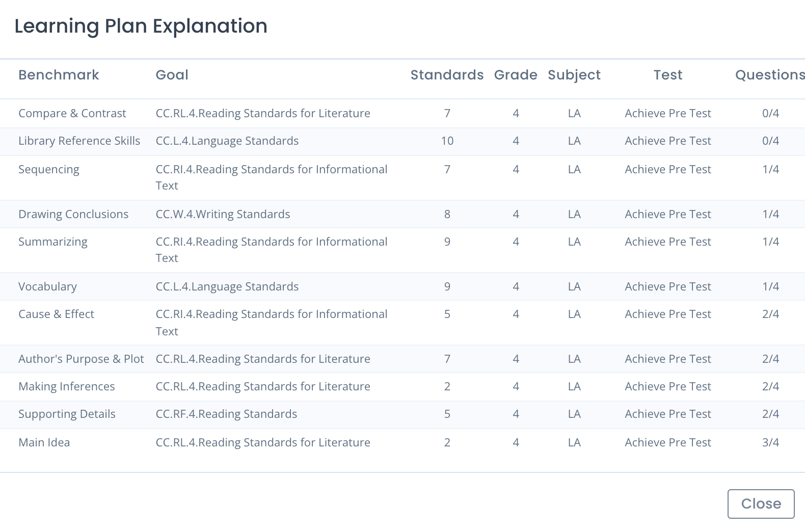Click the goal in the Vocabulary row
The height and width of the screenshot is (532, 805).
coord(227,286)
